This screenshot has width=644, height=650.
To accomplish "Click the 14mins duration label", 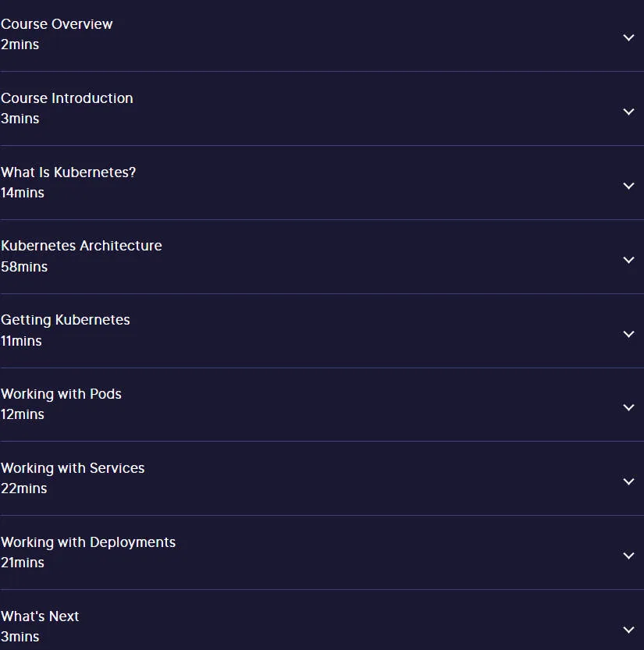I will pos(23,193).
